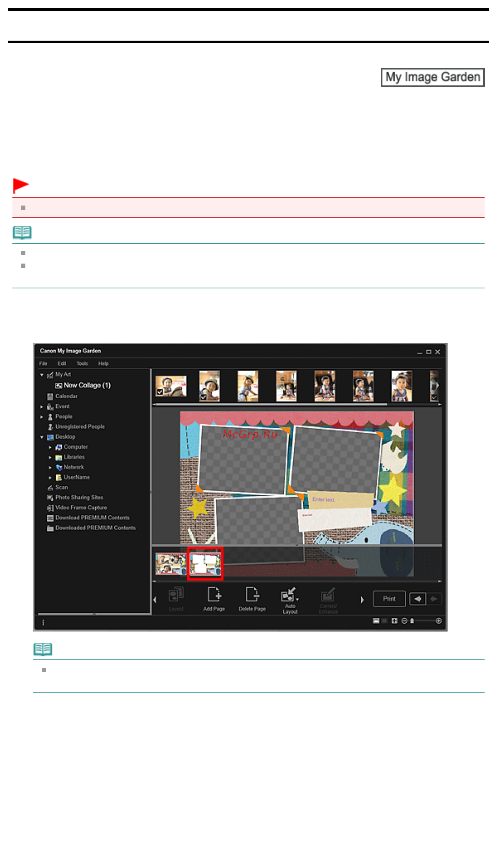Viewport: 497px width, 868px height.
Task: Click the zoom out minus icon
Action: (404, 621)
